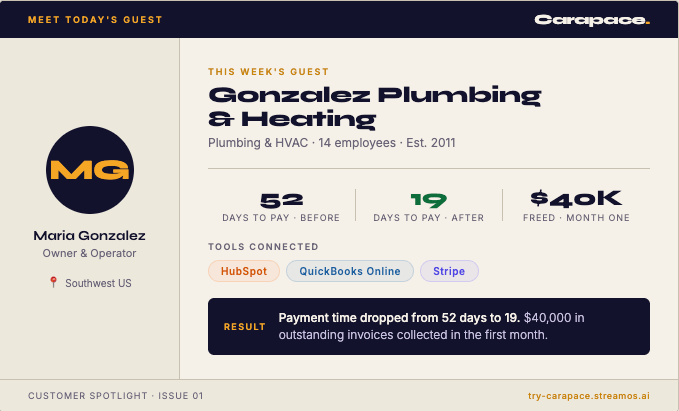Screen dimensions: 679x411
Task: Click the 52 days to pay stat
Action: pyautogui.click(x=281, y=206)
